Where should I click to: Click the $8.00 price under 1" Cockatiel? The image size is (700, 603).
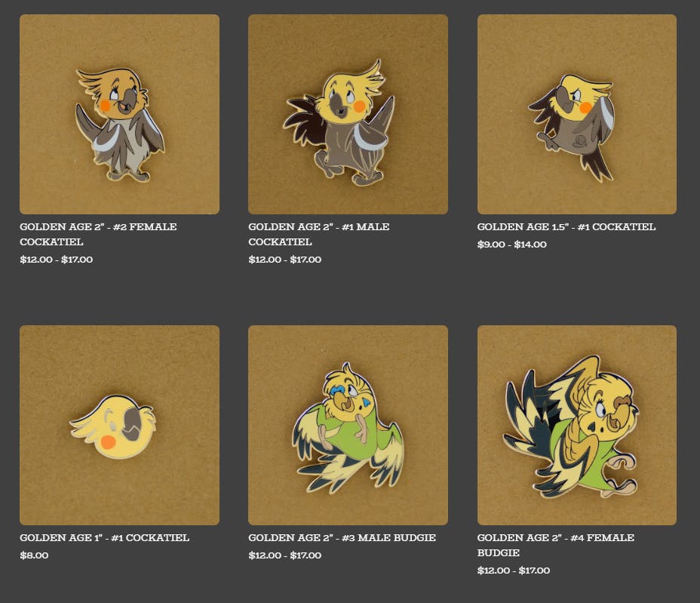pyautogui.click(x=34, y=555)
